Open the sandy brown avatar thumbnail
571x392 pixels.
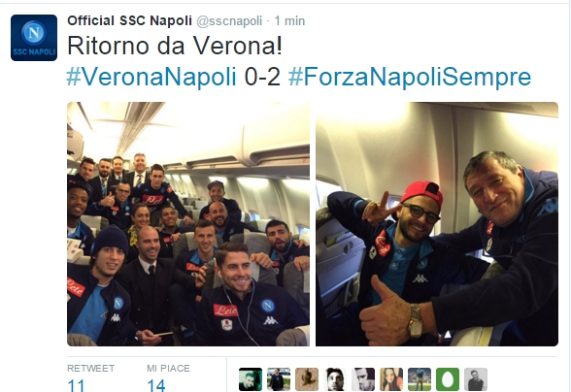point(307,379)
